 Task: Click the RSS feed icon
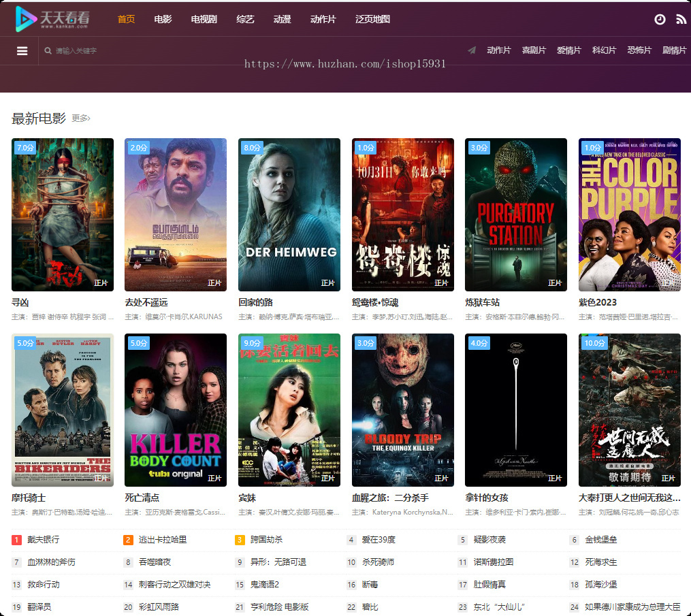pyautogui.click(x=681, y=19)
